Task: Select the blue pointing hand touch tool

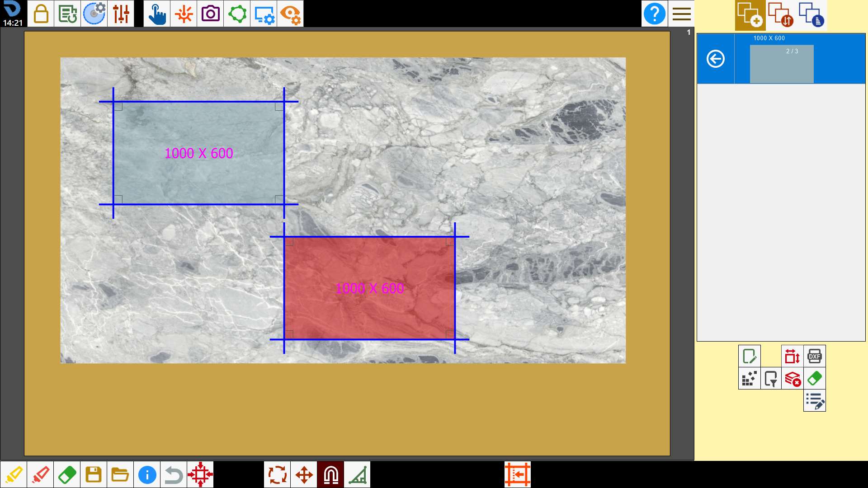Action: (157, 14)
